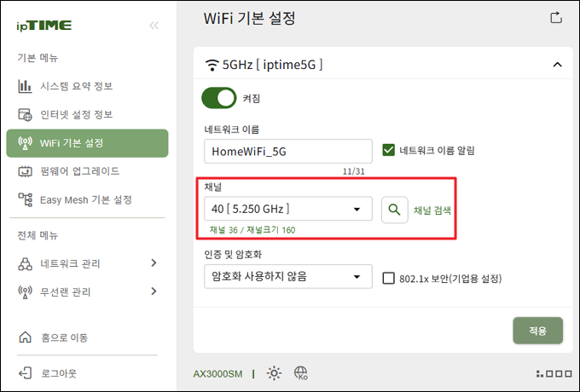Click the channel search magnifier icon
The image size is (580, 392).
[395, 210]
